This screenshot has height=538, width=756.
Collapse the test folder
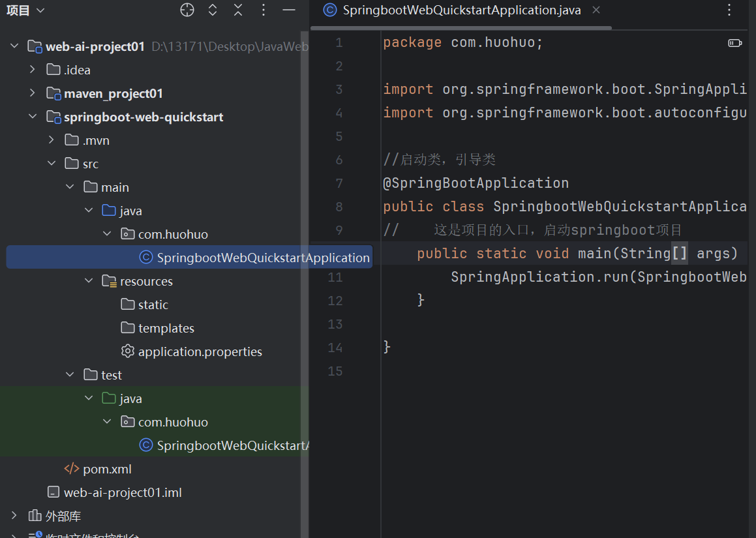[70, 374]
